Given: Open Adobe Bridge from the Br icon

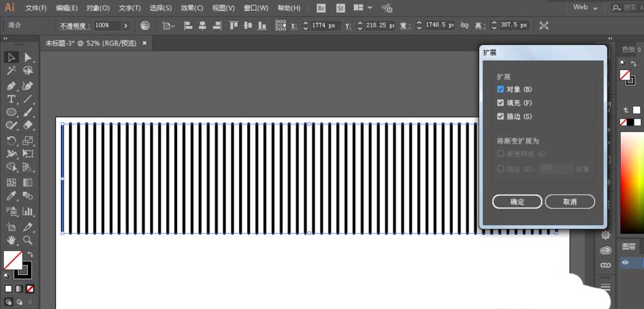Looking at the screenshot, I should pyautogui.click(x=321, y=8).
